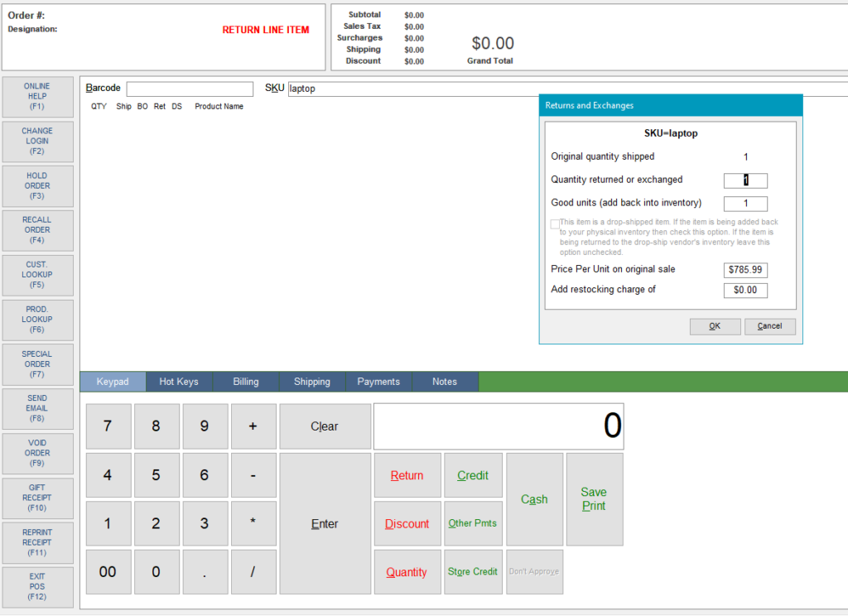Cancel the Returns and Exchanges dialog
The image size is (848, 616).
769,326
